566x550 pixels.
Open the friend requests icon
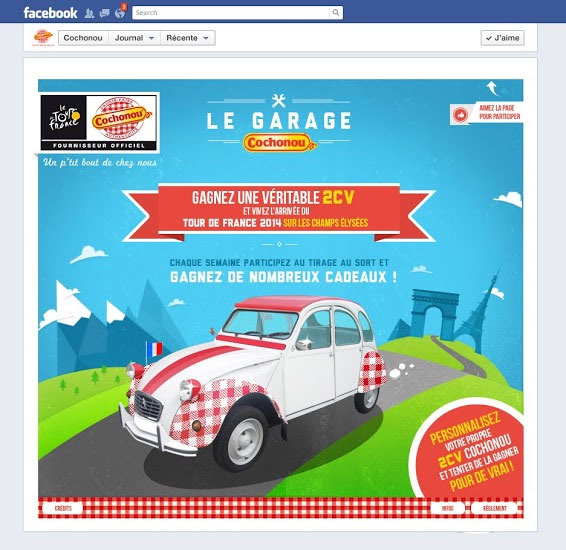point(89,13)
